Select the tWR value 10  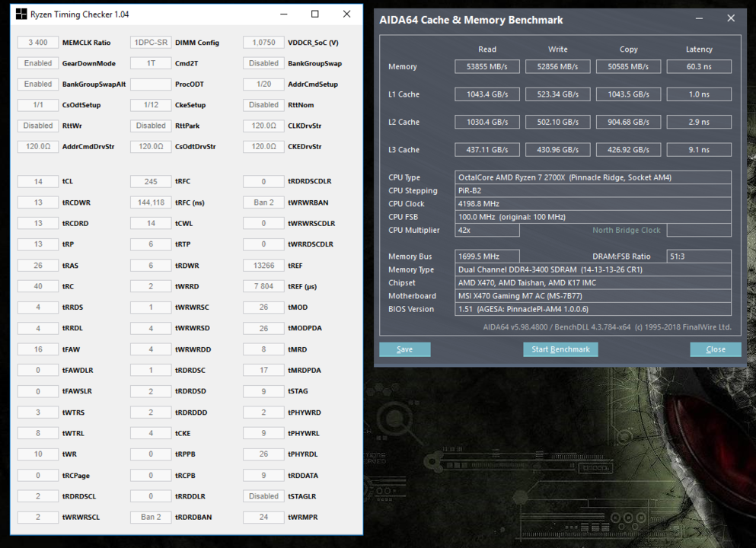[38, 454]
